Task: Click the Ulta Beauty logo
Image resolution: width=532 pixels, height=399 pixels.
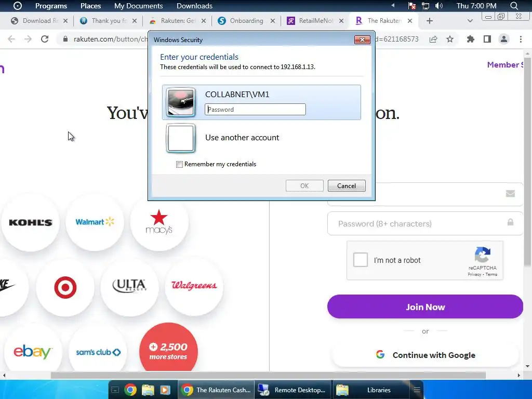Action: (129, 286)
